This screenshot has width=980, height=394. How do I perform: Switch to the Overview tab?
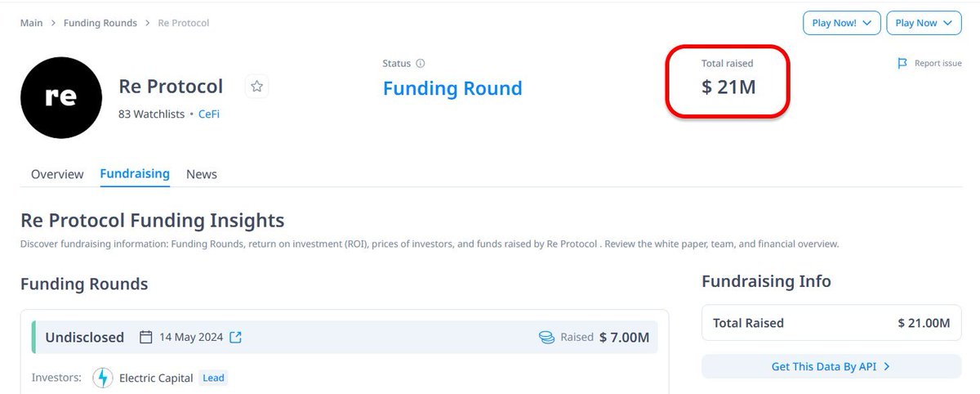57,174
